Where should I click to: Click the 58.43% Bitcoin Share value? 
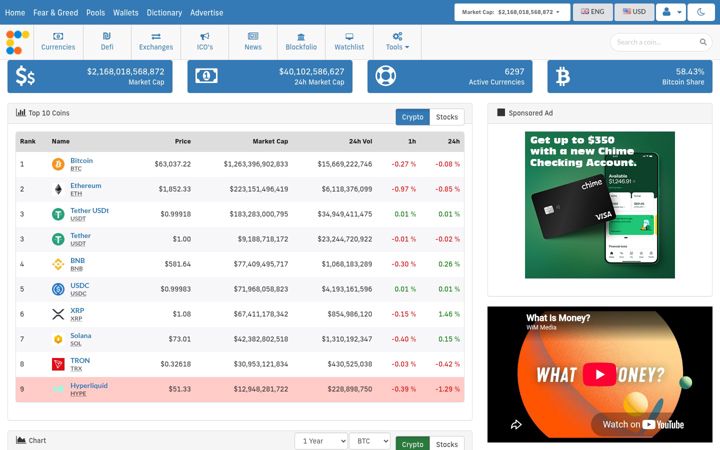click(690, 72)
